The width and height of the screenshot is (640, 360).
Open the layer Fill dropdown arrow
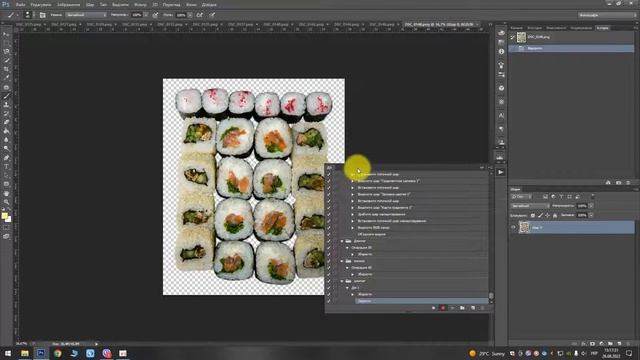pyautogui.click(x=591, y=216)
